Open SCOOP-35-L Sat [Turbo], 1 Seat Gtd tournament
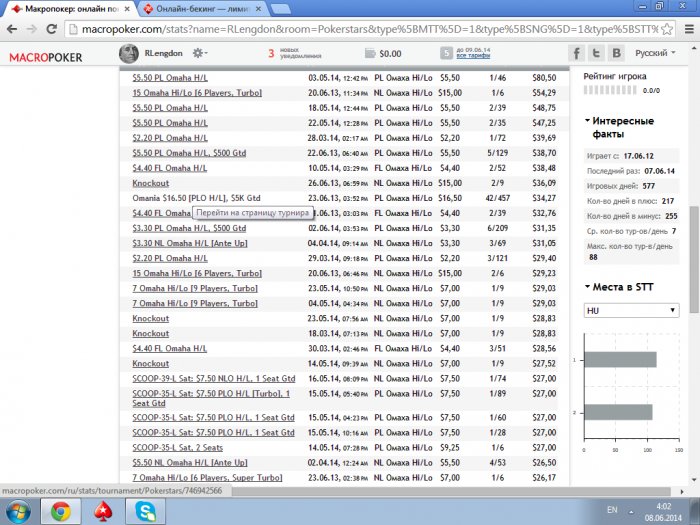700x525 pixels. click(x=211, y=398)
